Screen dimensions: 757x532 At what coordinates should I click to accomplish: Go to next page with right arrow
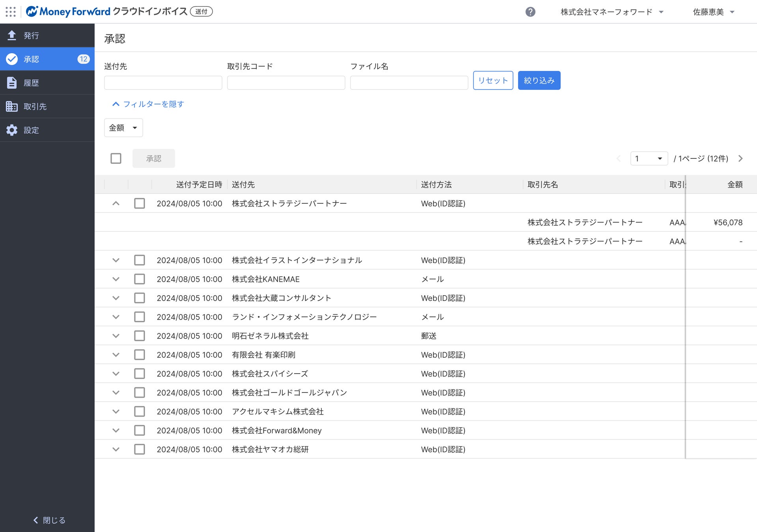tap(740, 158)
